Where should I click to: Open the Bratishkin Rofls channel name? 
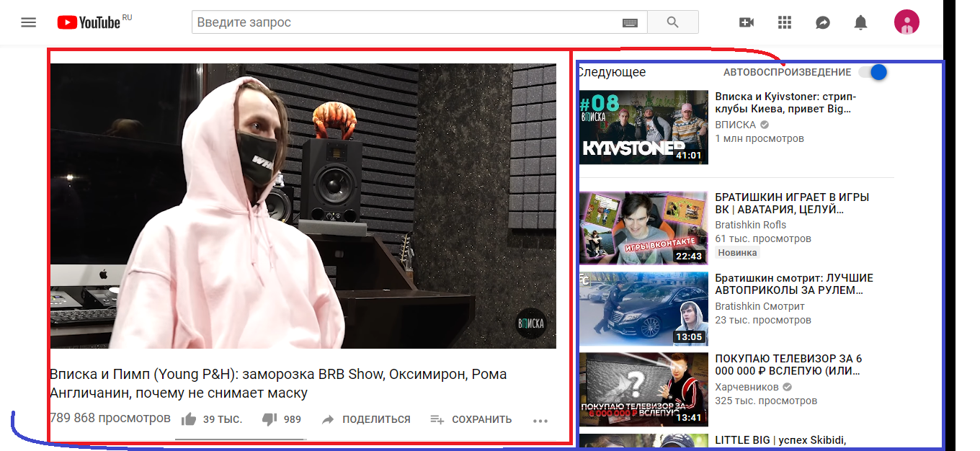point(750,225)
